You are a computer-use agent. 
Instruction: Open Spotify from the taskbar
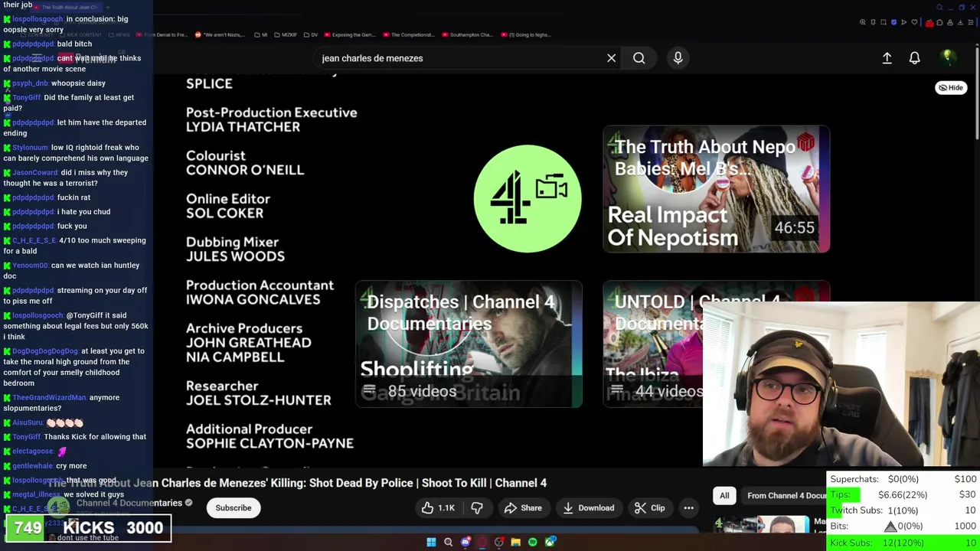click(533, 542)
